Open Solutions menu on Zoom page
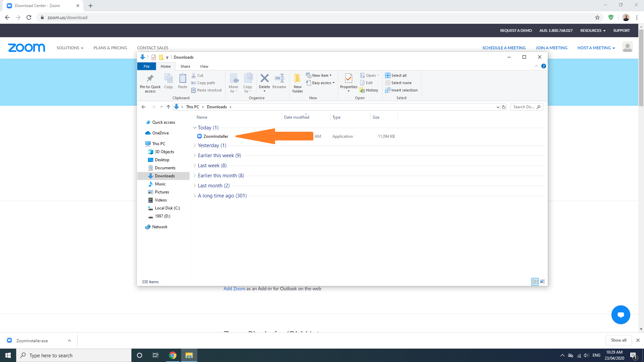The width and height of the screenshot is (644, 362). click(x=70, y=48)
